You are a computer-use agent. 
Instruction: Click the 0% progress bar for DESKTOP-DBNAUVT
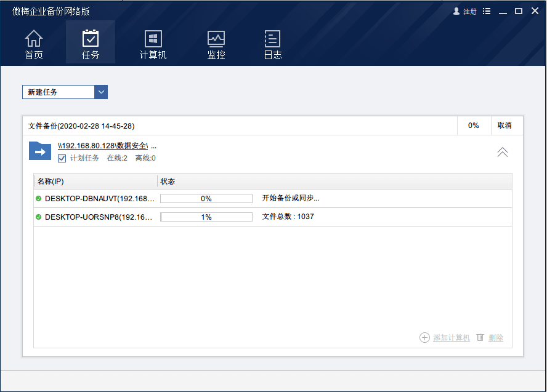pyautogui.click(x=206, y=199)
